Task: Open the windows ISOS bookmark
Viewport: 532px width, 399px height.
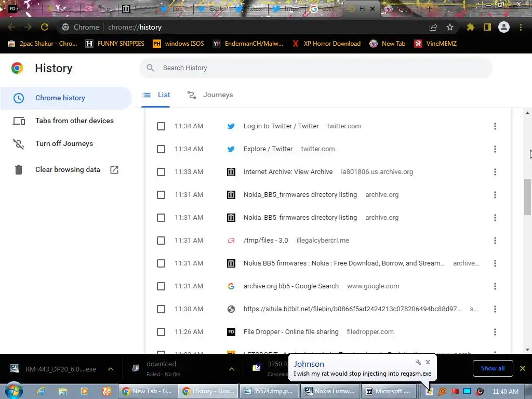Action: (179, 44)
